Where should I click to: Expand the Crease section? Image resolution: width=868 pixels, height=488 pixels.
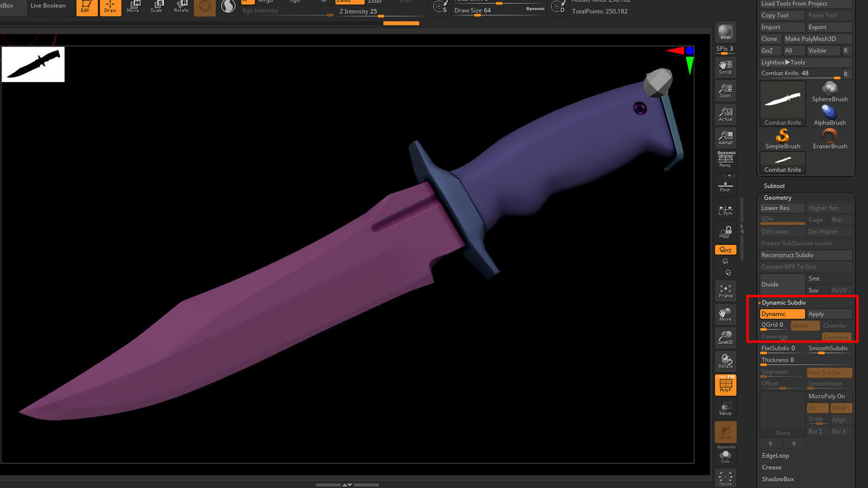pyautogui.click(x=771, y=467)
